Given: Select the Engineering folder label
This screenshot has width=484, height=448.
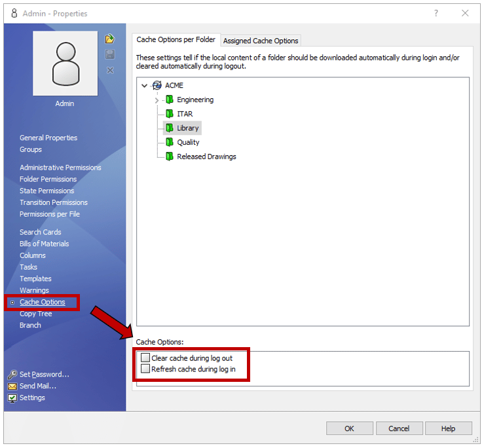Looking at the screenshot, I should pos(195,100).
